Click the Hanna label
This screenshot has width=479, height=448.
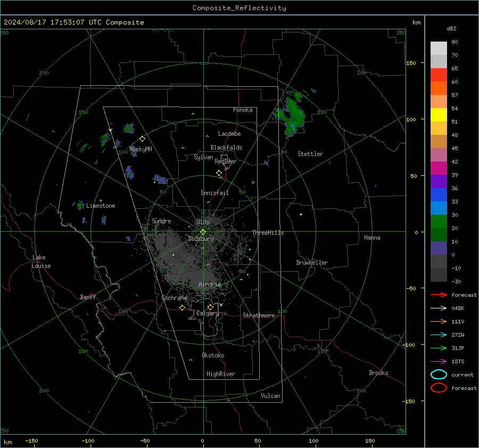coord(372,238)
